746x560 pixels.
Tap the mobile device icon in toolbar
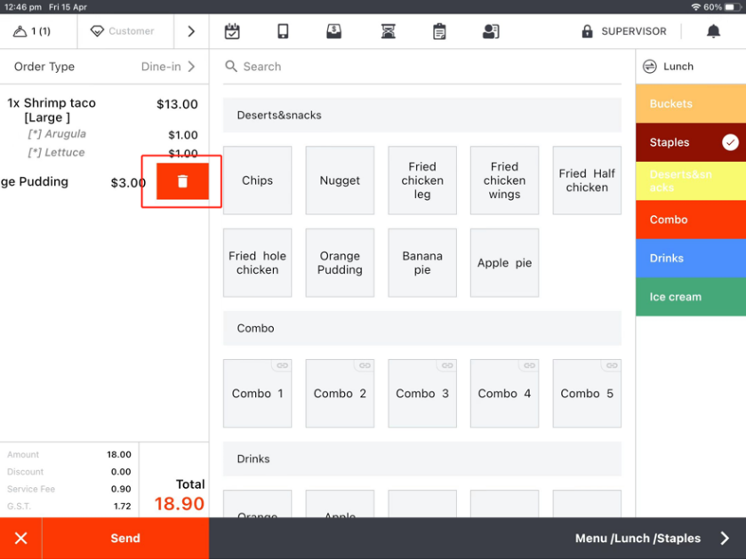tap(283, 32)
